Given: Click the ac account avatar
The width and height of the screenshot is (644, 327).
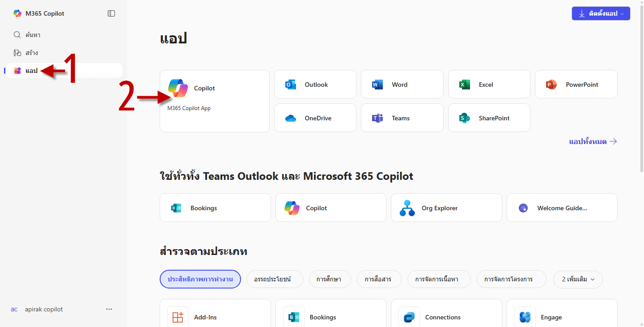Looking at the screenshot, I should tap(14, 309).
